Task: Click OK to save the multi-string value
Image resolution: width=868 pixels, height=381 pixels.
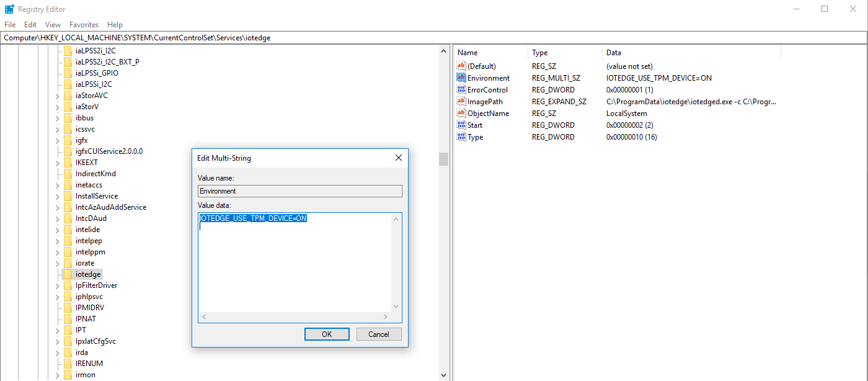Action: (327, 334)
